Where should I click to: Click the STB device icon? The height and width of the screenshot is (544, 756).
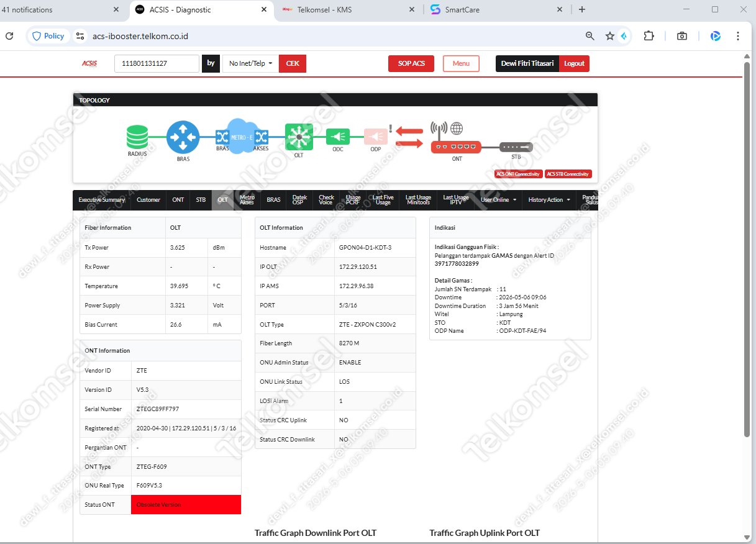(516, 147)
